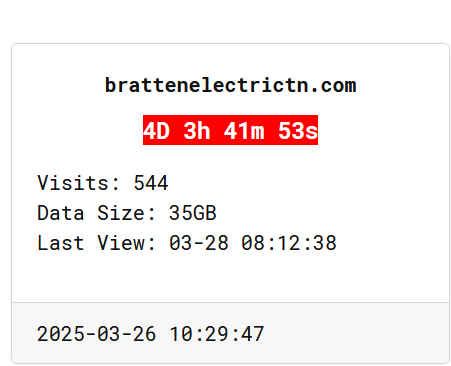Click the 2025-03-26 10:29:47 footer date
Viewport: 451px width, 366px height.
point(150,334)
